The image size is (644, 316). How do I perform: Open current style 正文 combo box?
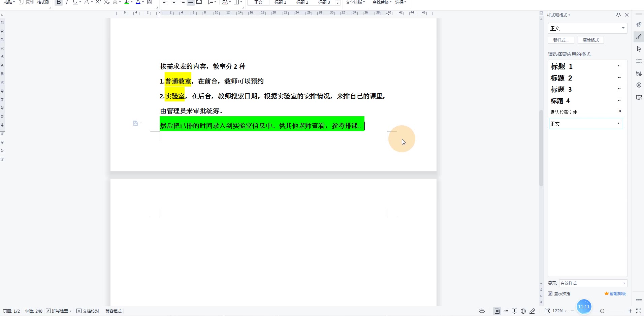587,28
